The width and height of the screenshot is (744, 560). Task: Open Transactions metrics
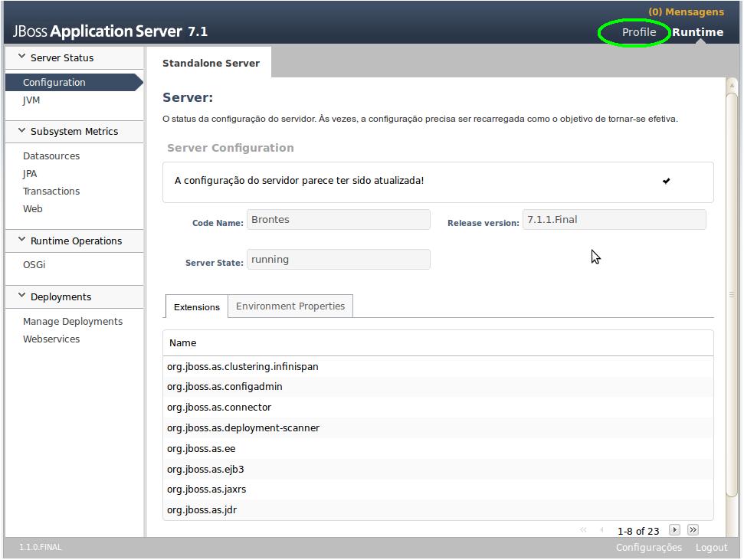51,192
